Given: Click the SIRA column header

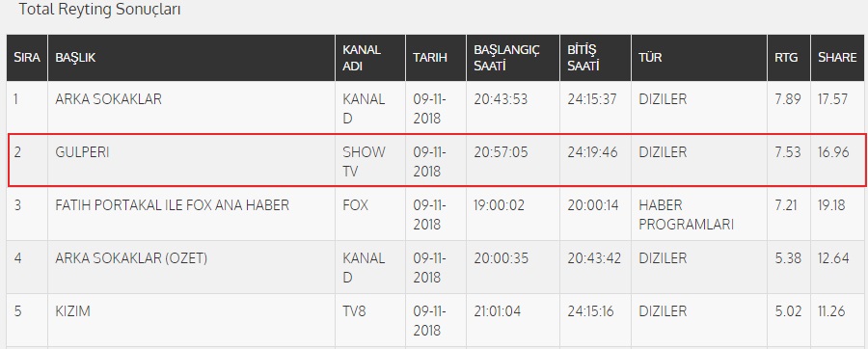Looking at the screenshot, I should [27, 58].
